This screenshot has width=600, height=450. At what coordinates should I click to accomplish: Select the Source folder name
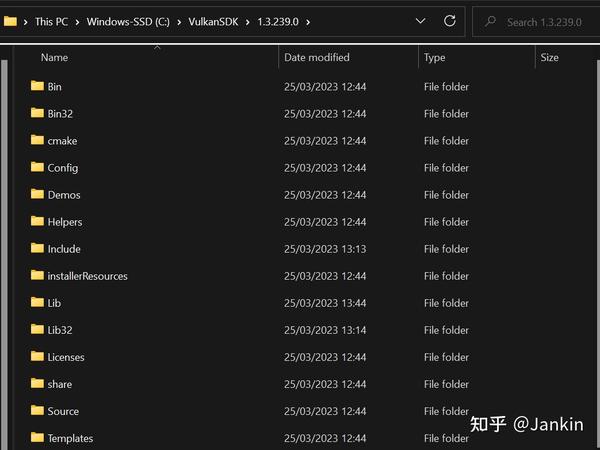pos(63,411)
